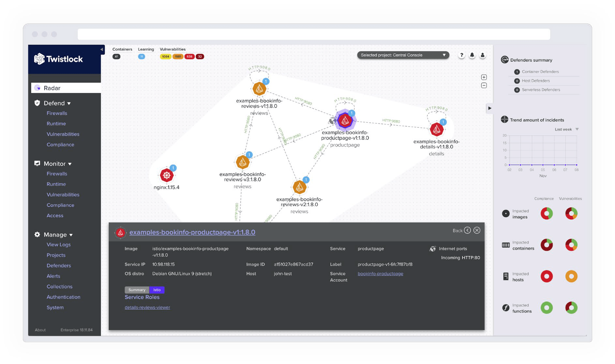Click impacted containers compliance donut

547,245
